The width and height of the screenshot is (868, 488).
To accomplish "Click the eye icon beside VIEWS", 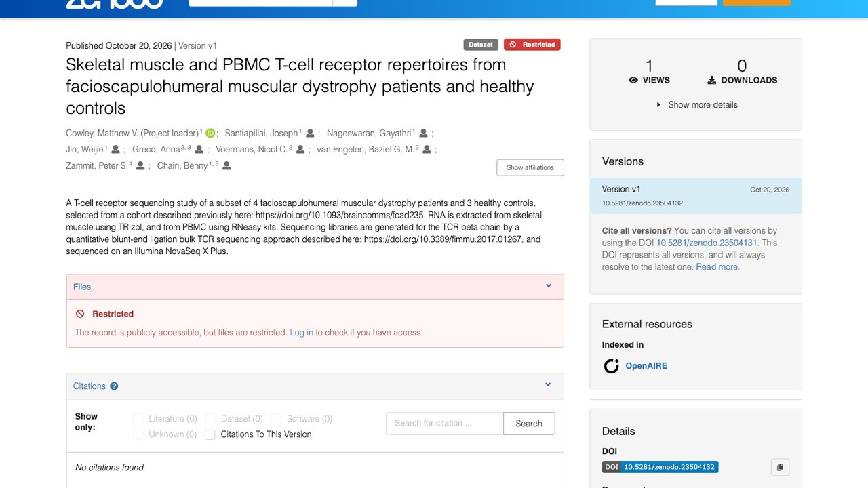I will (x=633, y=80).
